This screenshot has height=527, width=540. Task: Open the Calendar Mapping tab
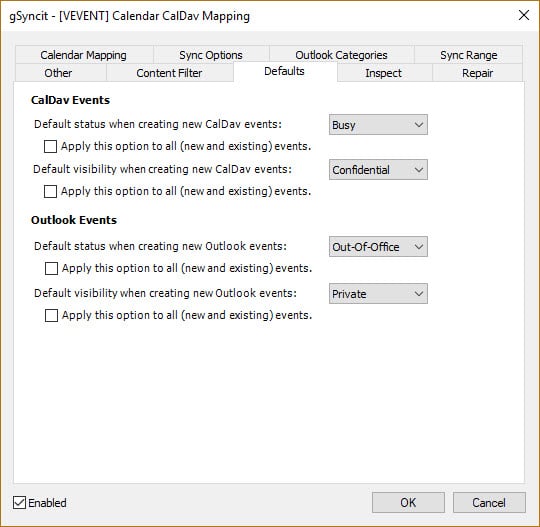pos(84,55)
